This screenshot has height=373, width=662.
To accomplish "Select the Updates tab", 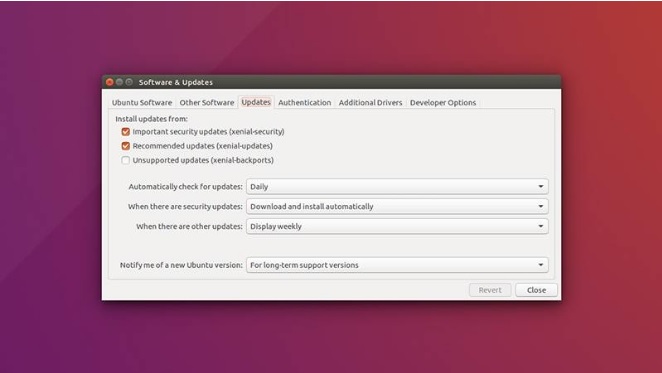I will point(256,102).
